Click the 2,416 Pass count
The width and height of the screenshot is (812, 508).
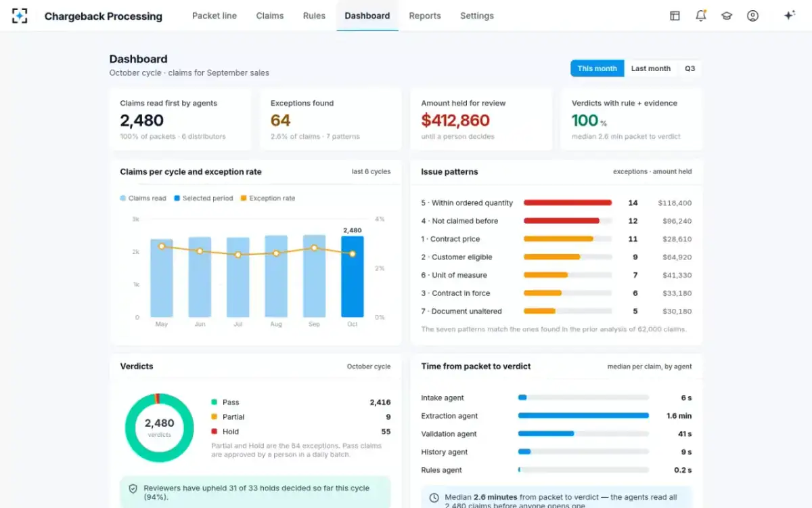(x=380, y=402)
